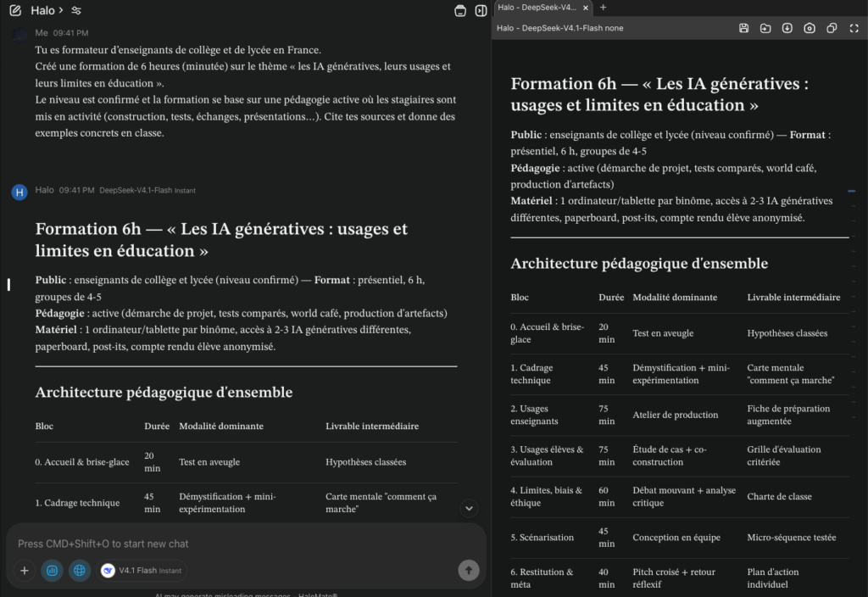
Task: Take a snapshot using the camera icon
Action: [x=810, y=28]
